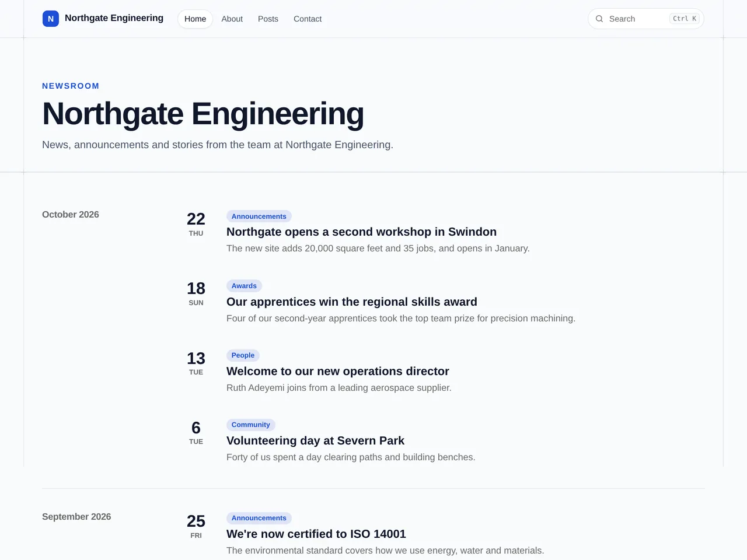Read the apprentices regional skills award post
Screen dimensions: 747x560
click(352, 302)
